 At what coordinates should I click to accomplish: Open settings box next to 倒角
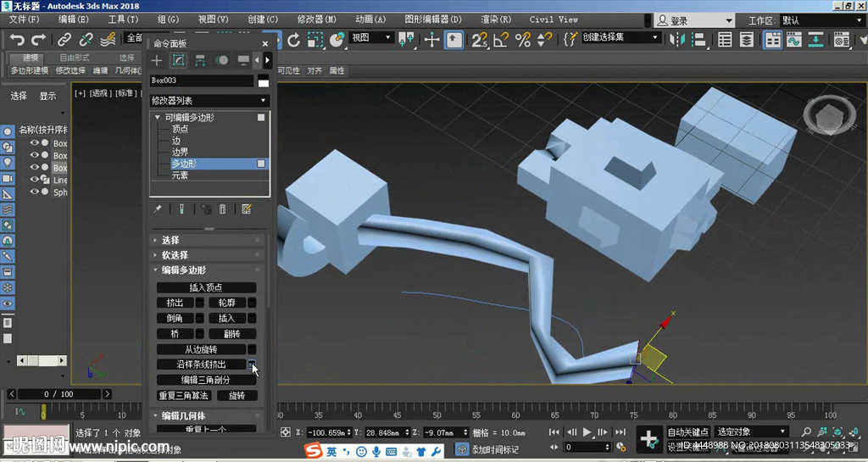coord(200,318)
